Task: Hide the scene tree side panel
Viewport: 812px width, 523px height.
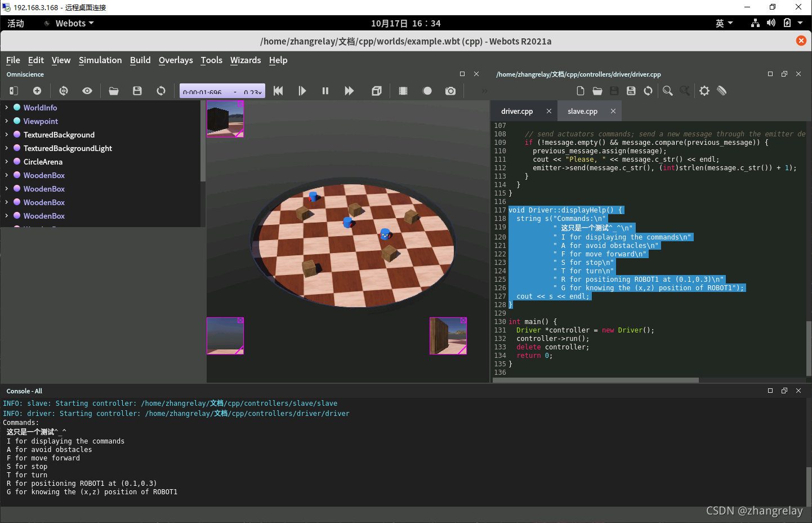Action: (x=14, y=91)
